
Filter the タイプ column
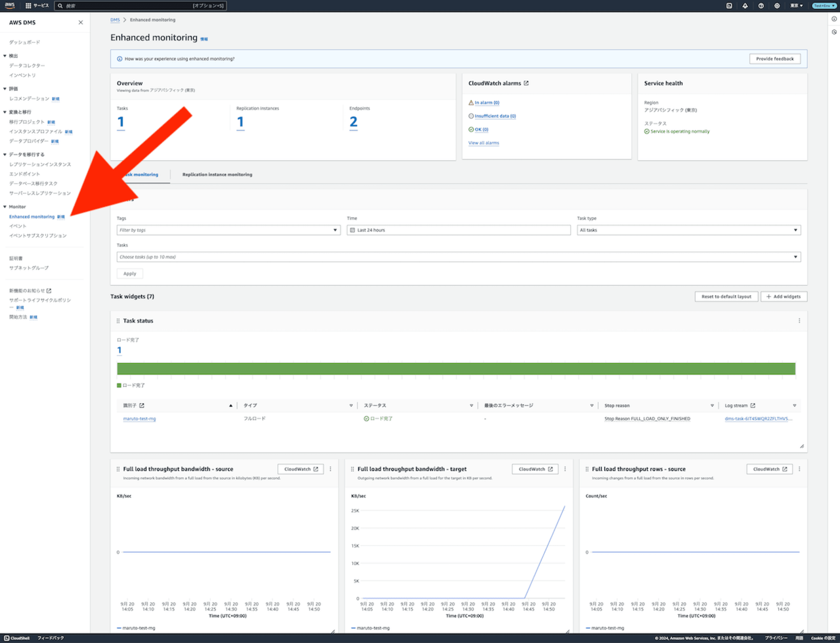coord(351,406)
